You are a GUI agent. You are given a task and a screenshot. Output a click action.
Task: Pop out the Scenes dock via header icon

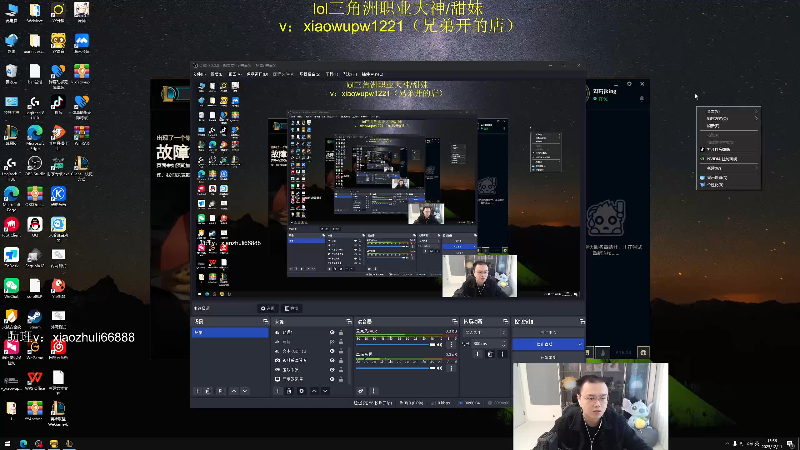point(265,321)
